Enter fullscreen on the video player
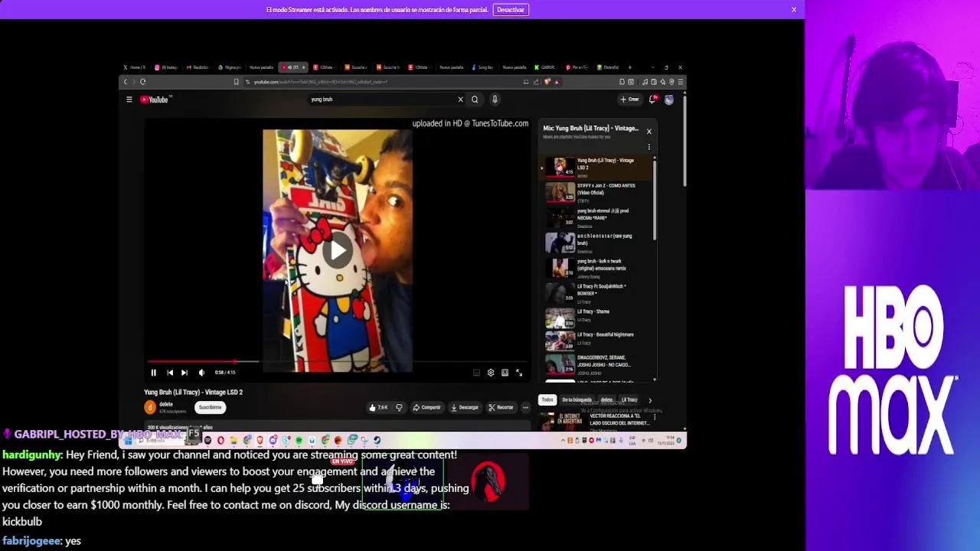 (519, 373)
